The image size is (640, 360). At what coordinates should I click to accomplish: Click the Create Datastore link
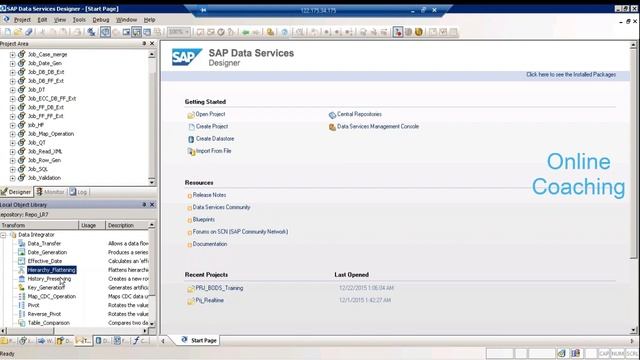click(215, 139)
